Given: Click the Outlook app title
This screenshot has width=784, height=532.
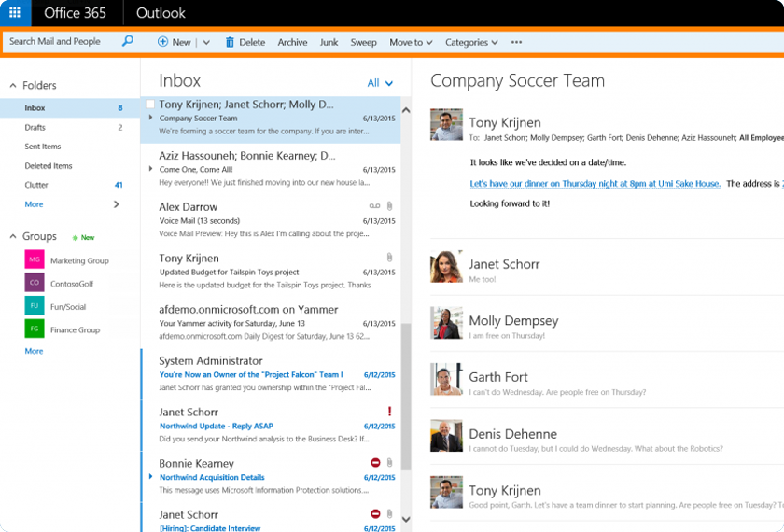Looking at the screenshot, I should (x=161, y=12).
